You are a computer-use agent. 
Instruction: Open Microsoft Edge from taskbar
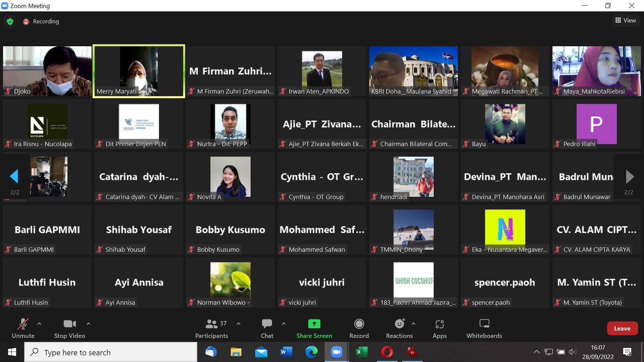[x=312, y=352]
